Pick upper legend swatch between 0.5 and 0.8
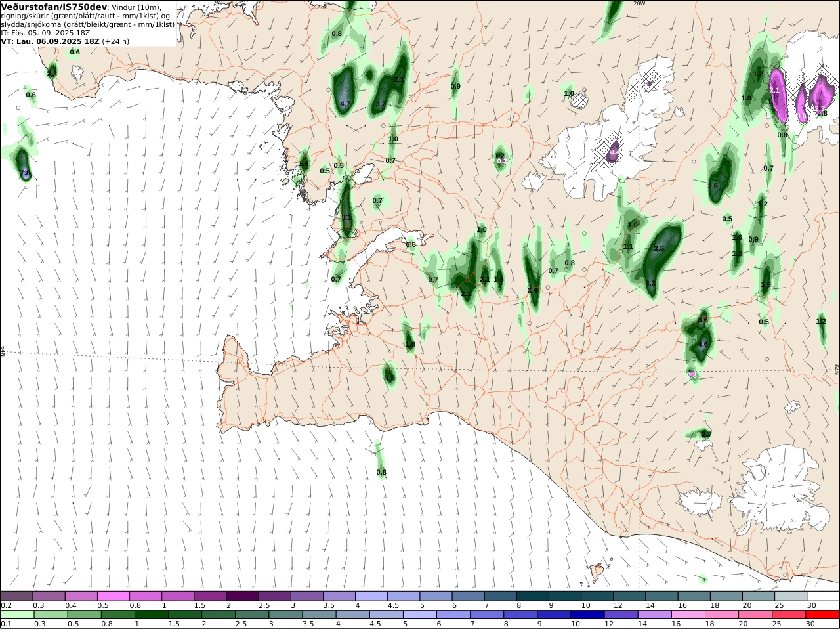The height and width of the screenshot is (629, 840). (x=114, y=596)
